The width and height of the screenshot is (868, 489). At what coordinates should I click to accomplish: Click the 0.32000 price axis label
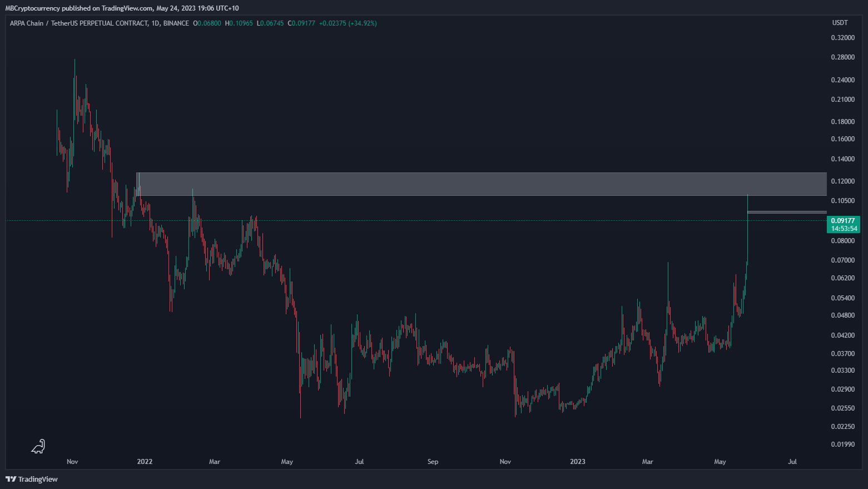click(843, 38)
